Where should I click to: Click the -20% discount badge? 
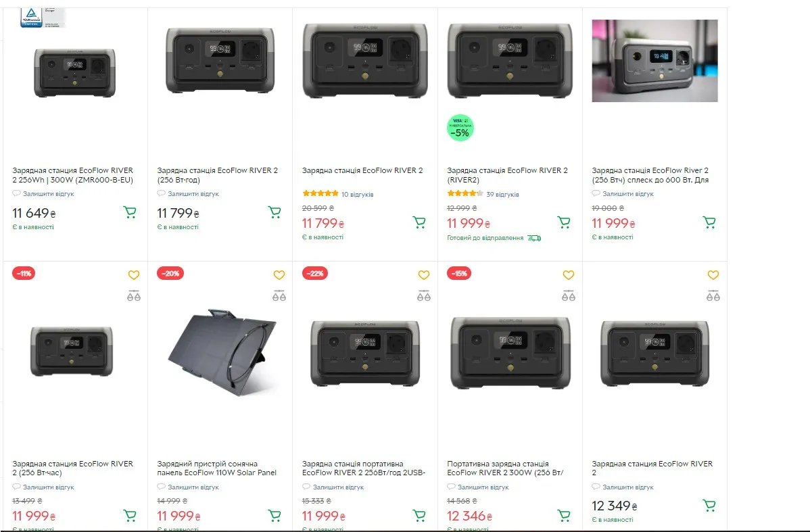(170, 273)
